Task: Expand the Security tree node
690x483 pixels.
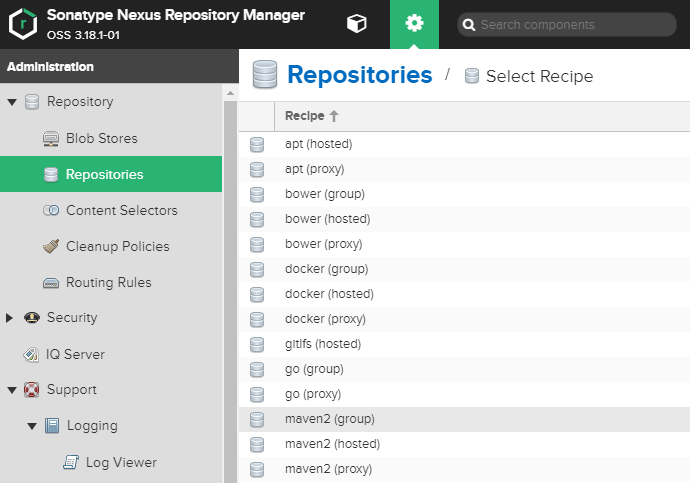Action: [x=9, y=318]
